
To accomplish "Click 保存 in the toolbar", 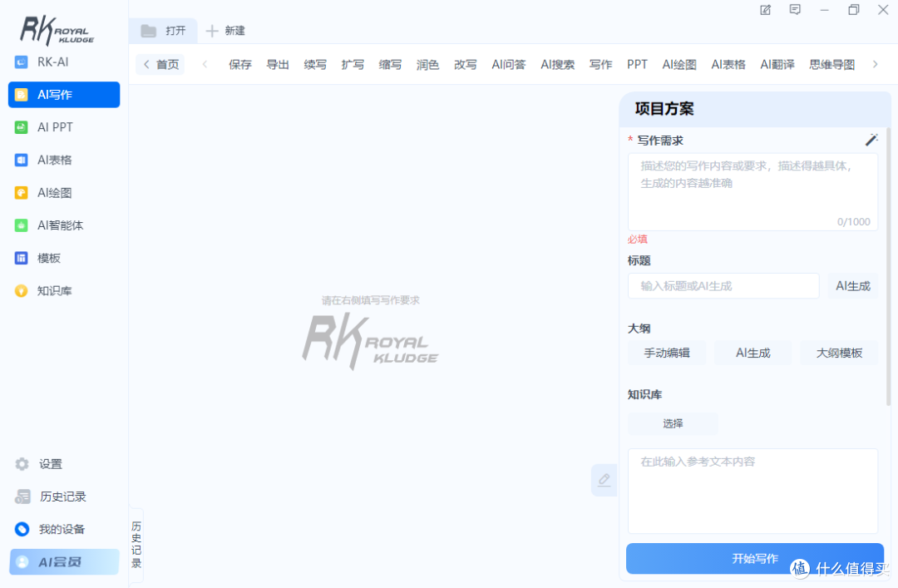I will 240,64.
